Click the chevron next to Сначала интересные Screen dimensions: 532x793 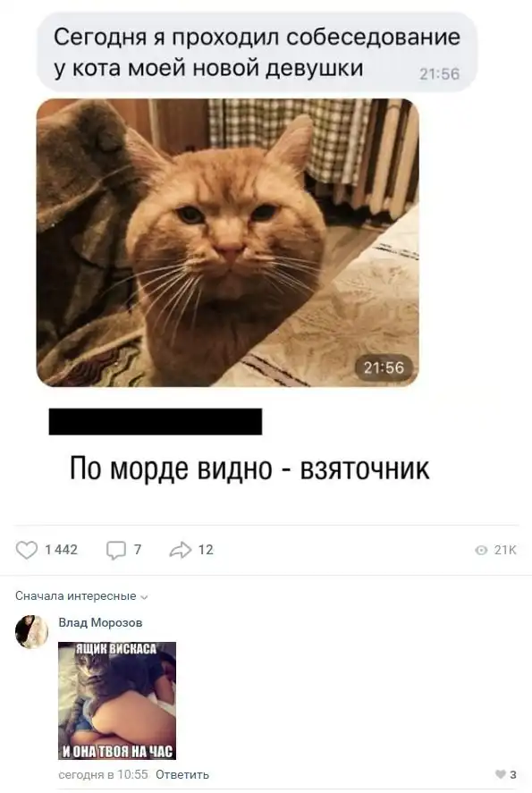(144, 597)
